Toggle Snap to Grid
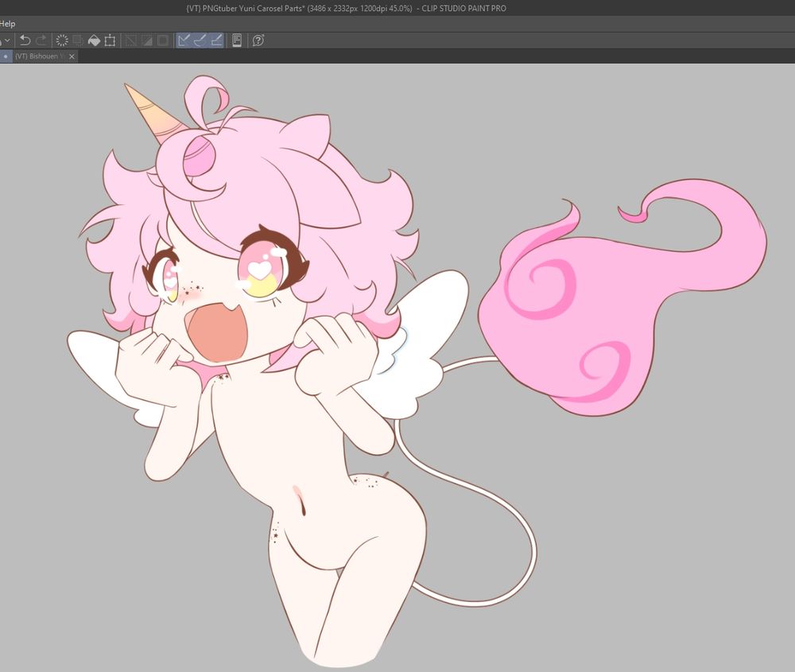Image resolution: width=795 pixels, height=672 pixels. (x=216, y=41)
